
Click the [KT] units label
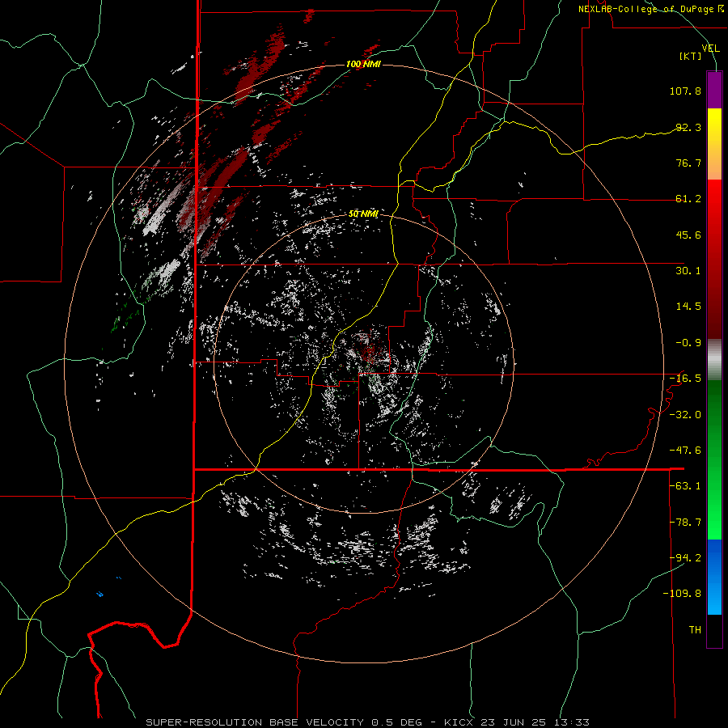(691, 56)
